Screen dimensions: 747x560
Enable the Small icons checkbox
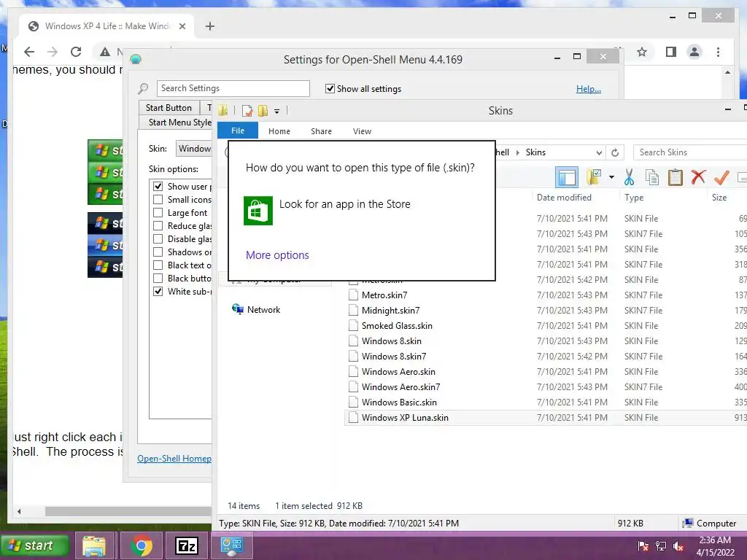[x=158, y=200]
